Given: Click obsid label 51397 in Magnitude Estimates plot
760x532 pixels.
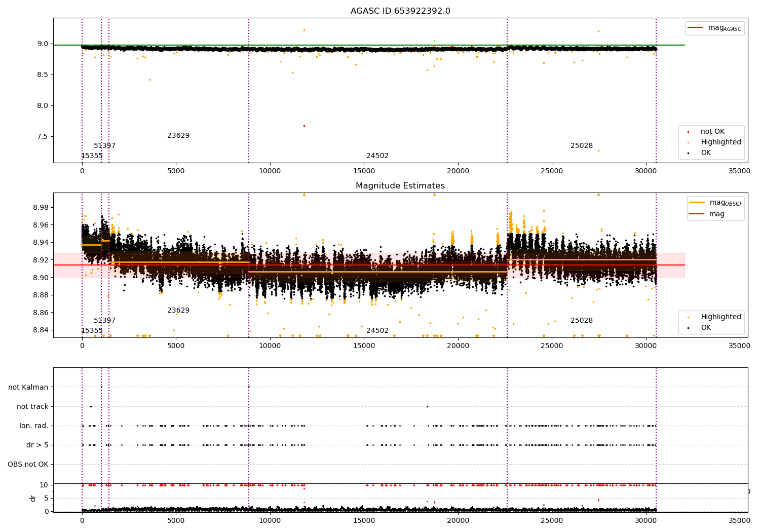Looking at the screenshot, I should coord(104,321).
